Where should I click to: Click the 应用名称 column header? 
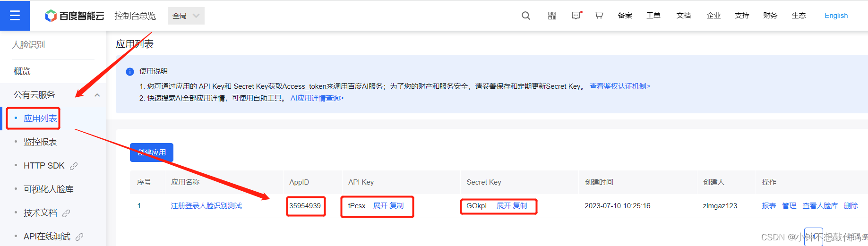click(x=185, y=182)
